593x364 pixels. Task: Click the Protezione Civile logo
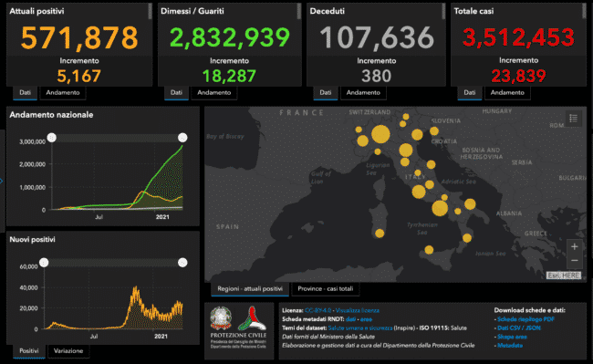point(252,318)
